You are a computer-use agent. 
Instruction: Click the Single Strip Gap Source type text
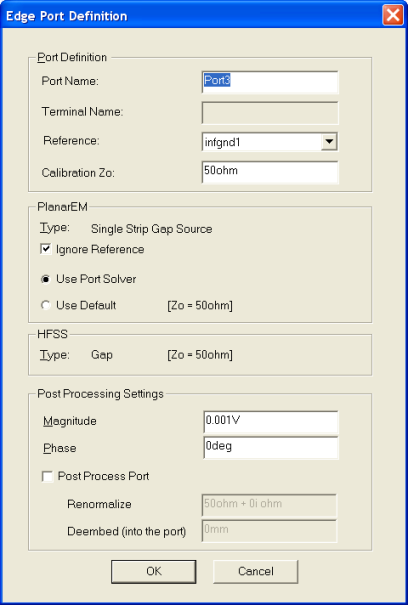coord(152,229)
